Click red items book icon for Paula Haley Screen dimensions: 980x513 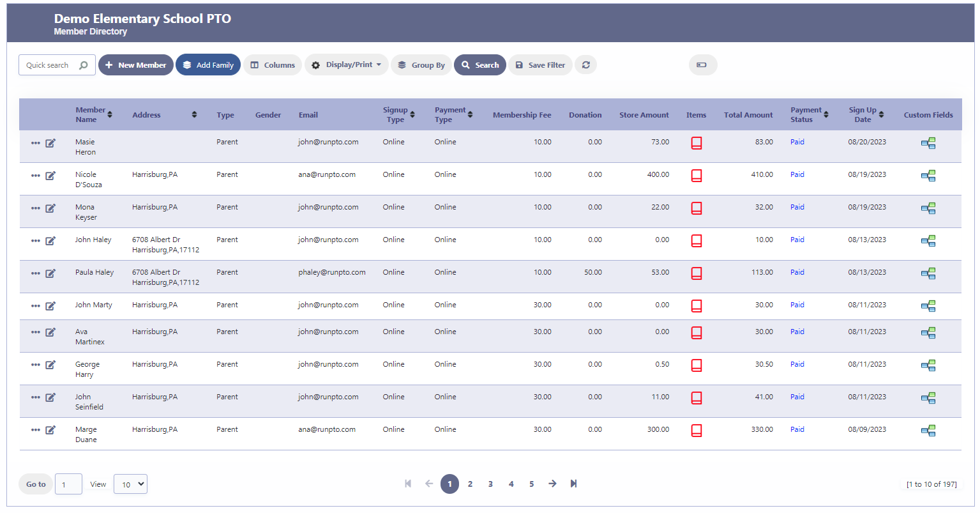(697, 273)
